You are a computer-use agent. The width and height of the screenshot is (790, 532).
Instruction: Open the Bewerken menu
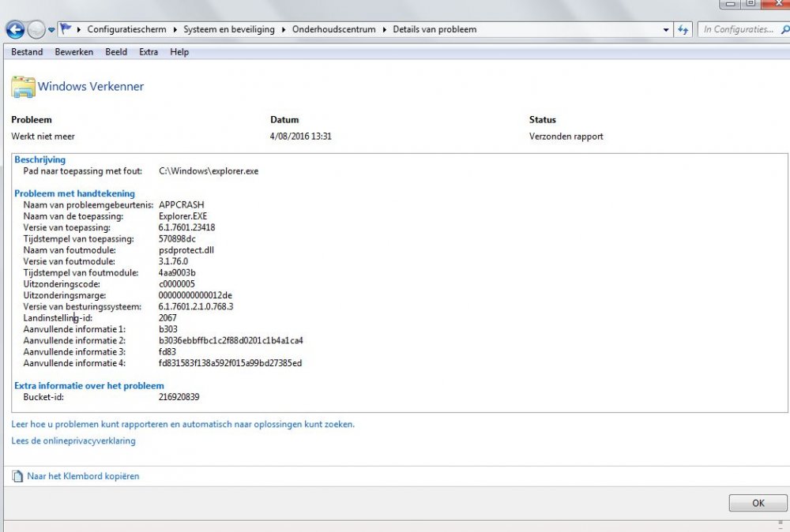coord(73,52)
